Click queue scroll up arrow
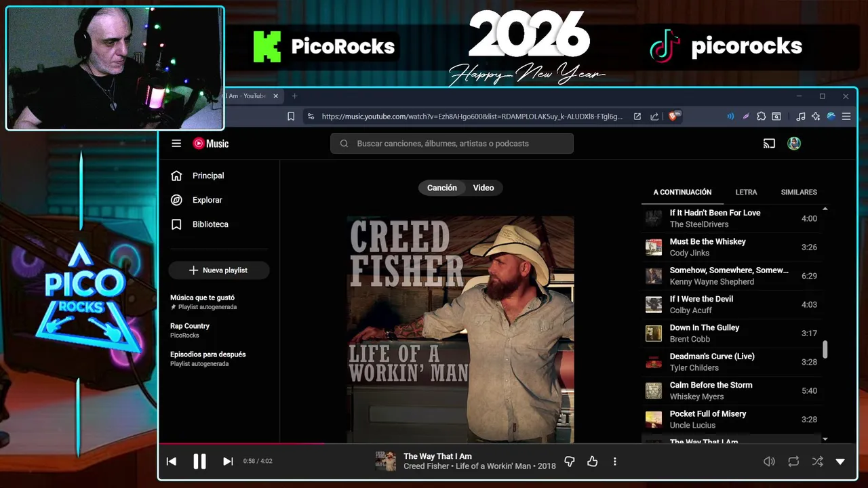Image resolution: width=868 pixels, height=488 pixels. [825, 209]
